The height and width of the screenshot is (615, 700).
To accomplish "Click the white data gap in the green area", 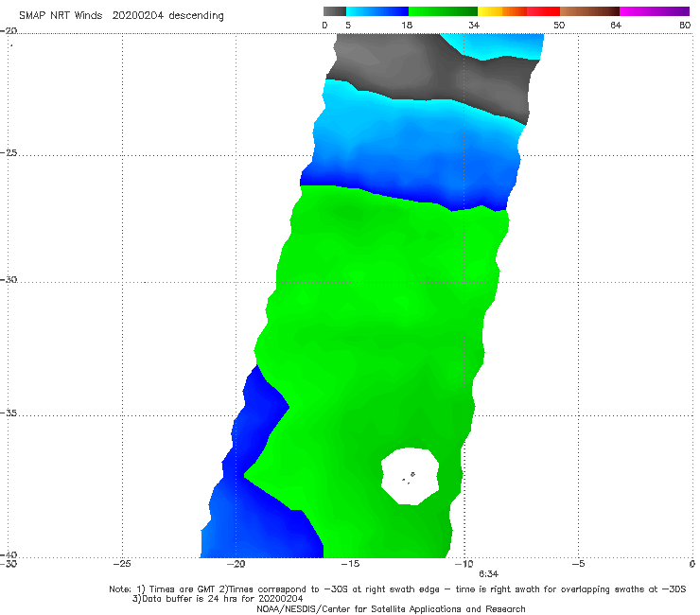I will 410,477.
